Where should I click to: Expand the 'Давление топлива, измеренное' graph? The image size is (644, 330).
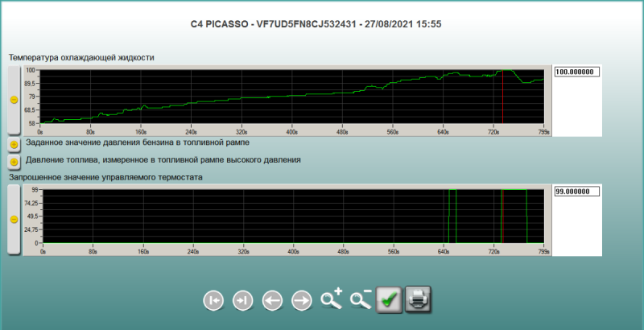point(14,161)
